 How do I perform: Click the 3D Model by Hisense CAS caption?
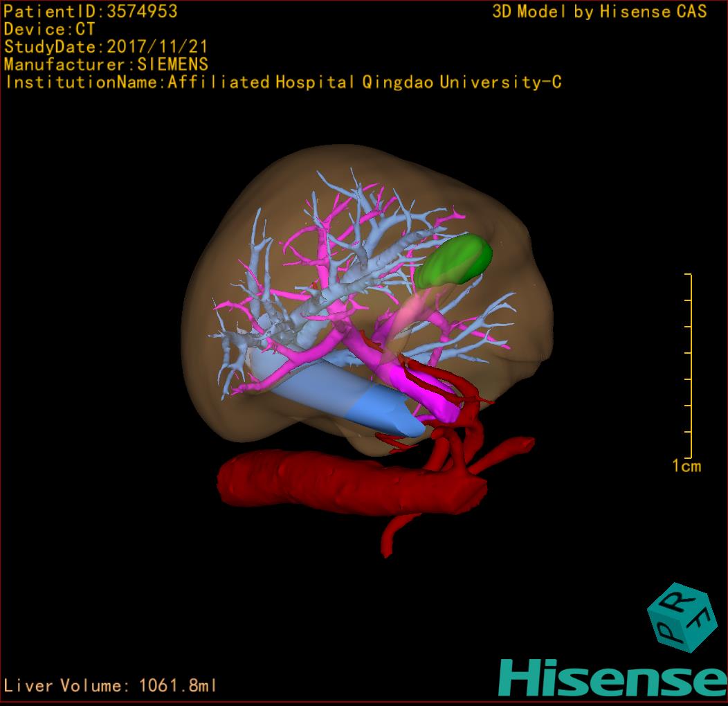[x=599, y=11]
